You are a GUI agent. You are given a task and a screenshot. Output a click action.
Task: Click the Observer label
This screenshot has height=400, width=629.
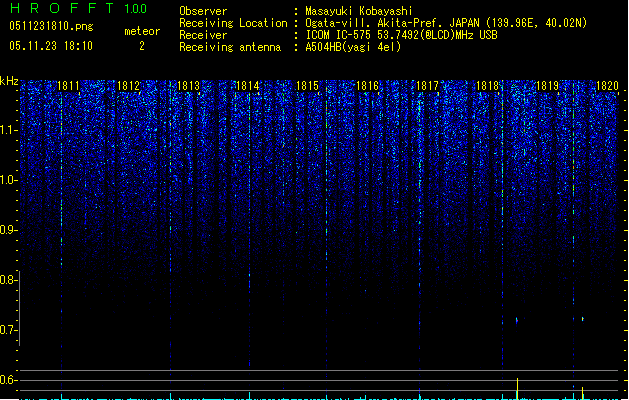pyautogui.click(x=203, y=11)
